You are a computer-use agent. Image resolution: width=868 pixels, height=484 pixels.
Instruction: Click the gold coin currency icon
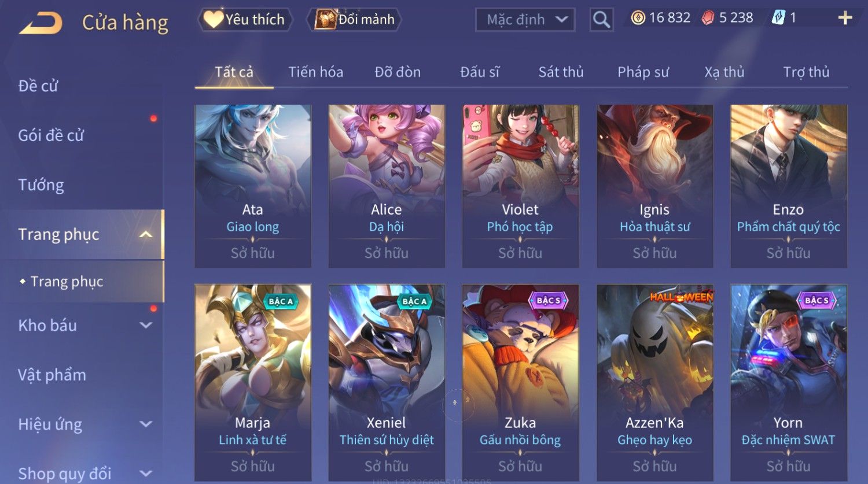click(638, 18)
